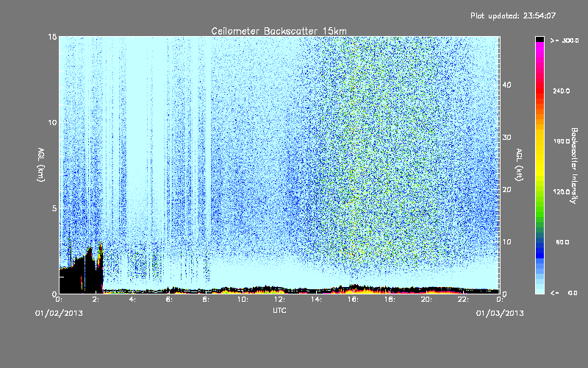Click the "8:" UTC time tick label

206,300
